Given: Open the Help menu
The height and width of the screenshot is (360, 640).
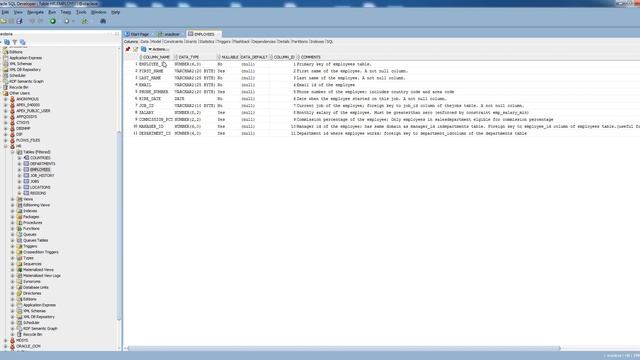Looking at the screenshot, I should click(x=116, y=12).
